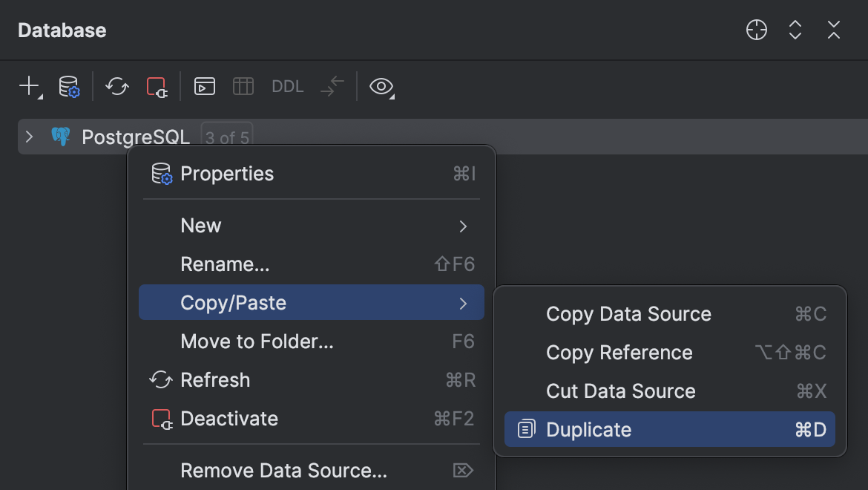Choose Copy Data Source from submenu
Viewport: 868px width, 490px height.
click(x=628, y=314)
